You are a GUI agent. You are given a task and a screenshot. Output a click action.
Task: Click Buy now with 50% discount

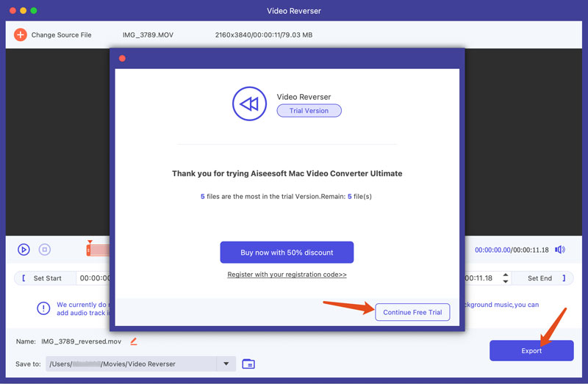tap(287, 252)
